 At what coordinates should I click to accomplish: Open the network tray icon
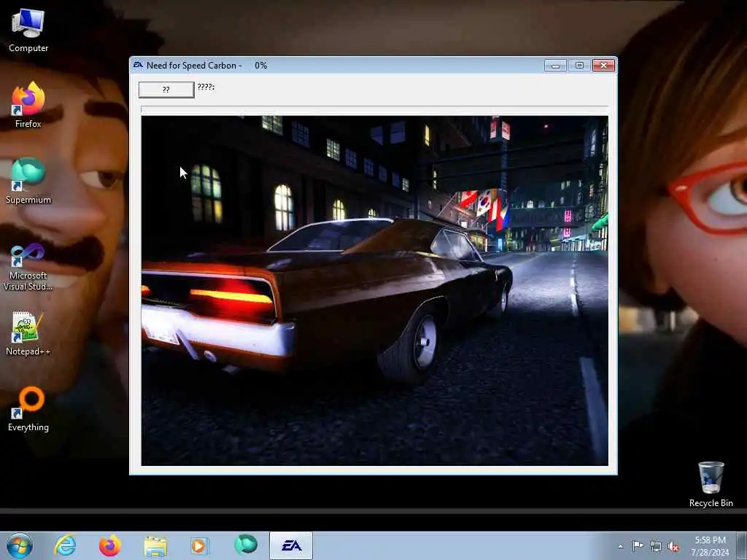(x=656, y=547)
